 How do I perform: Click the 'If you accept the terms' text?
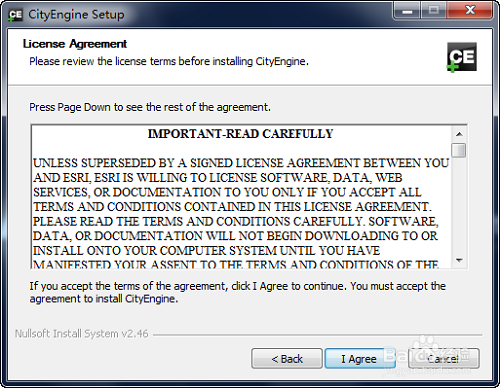pos(238,292)
